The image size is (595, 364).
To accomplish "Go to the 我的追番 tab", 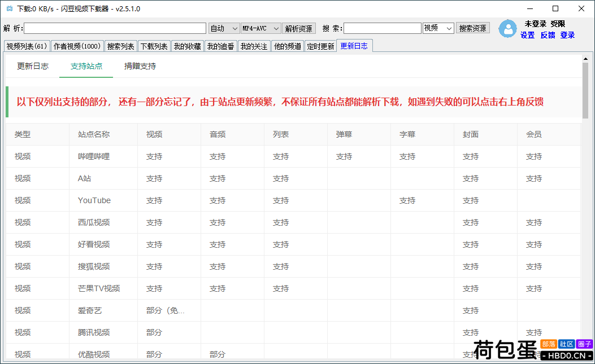I will [221, 46].
